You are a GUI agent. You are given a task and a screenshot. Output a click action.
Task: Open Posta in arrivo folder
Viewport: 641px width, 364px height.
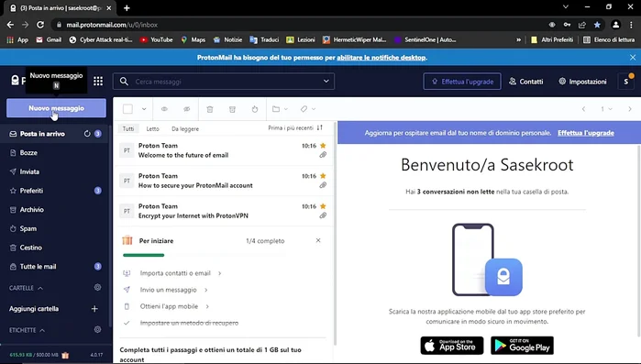point(42,134)
